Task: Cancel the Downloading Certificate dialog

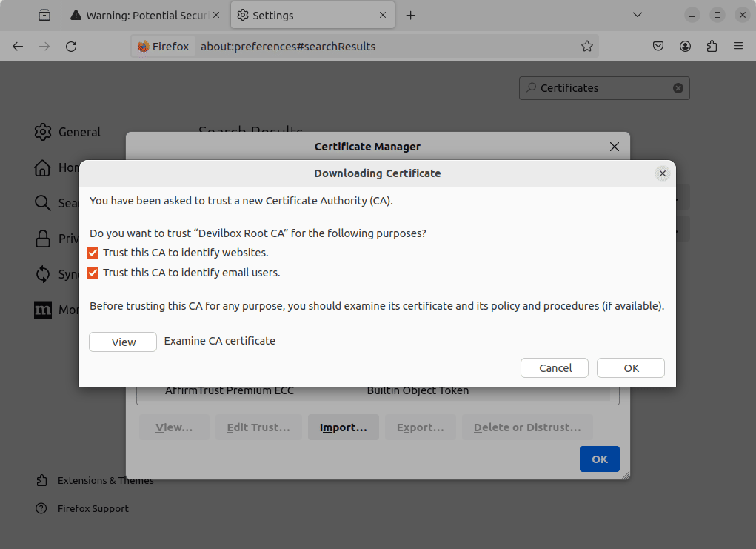Action: tap(555, 368)
